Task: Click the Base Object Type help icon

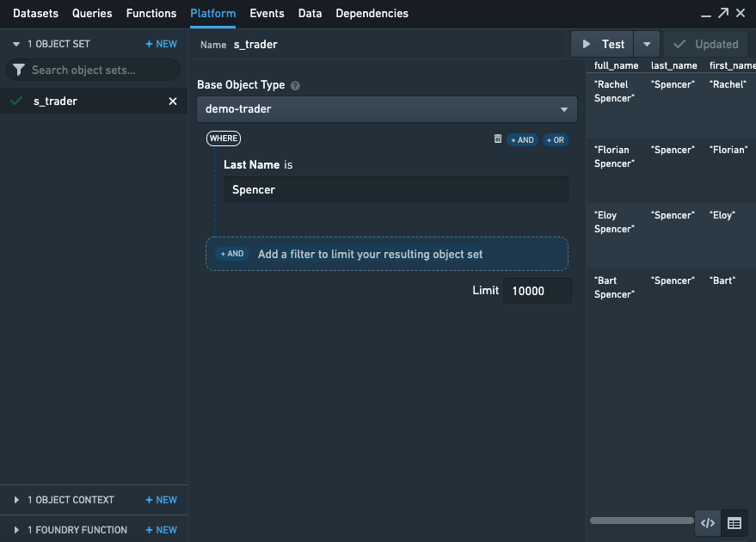Action: tap(295, 85)
